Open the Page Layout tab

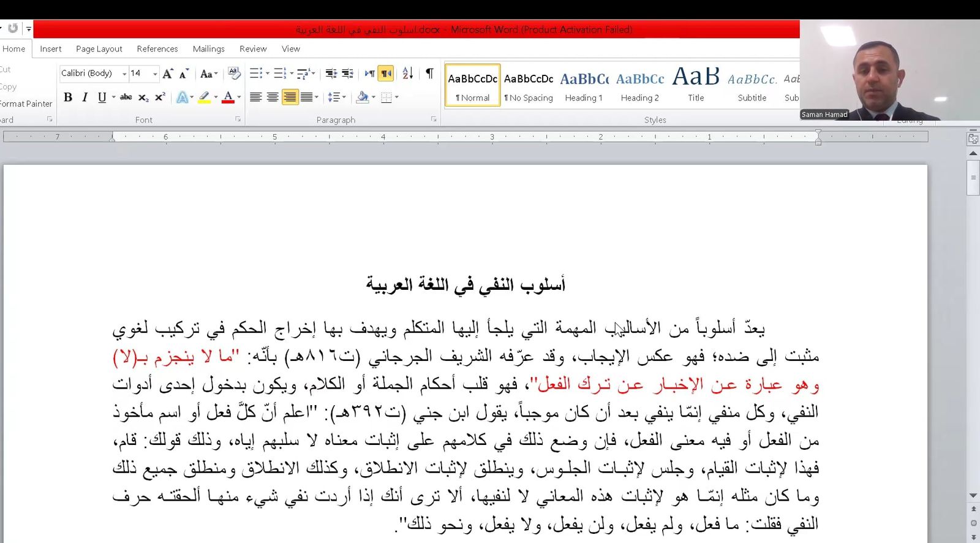[99, 49]
